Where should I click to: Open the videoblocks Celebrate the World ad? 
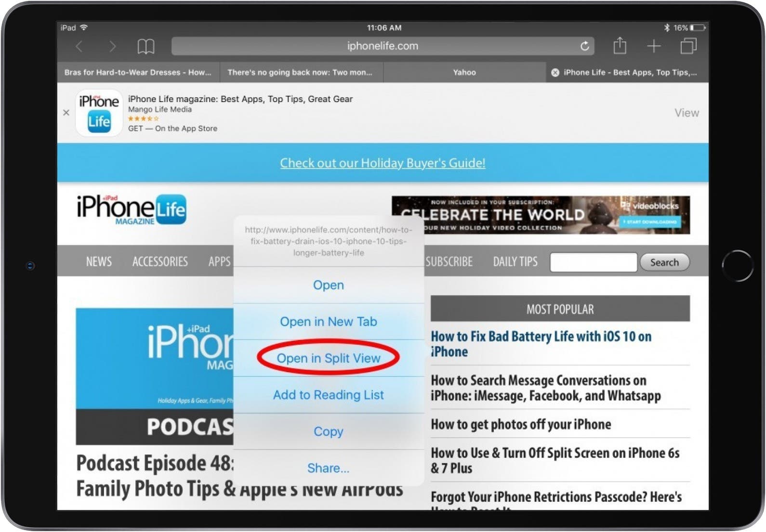tap(541, 215)
